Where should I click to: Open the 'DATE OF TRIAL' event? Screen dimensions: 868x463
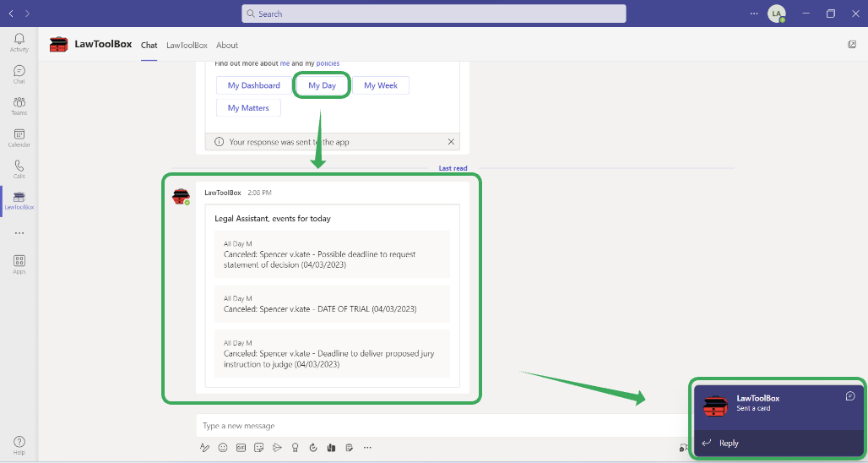click(332, 303)
